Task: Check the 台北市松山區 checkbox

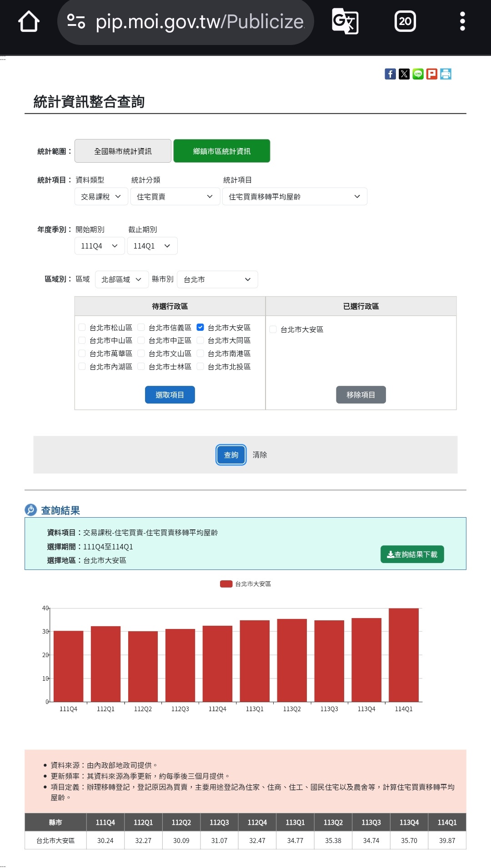Action: (82, 327)
